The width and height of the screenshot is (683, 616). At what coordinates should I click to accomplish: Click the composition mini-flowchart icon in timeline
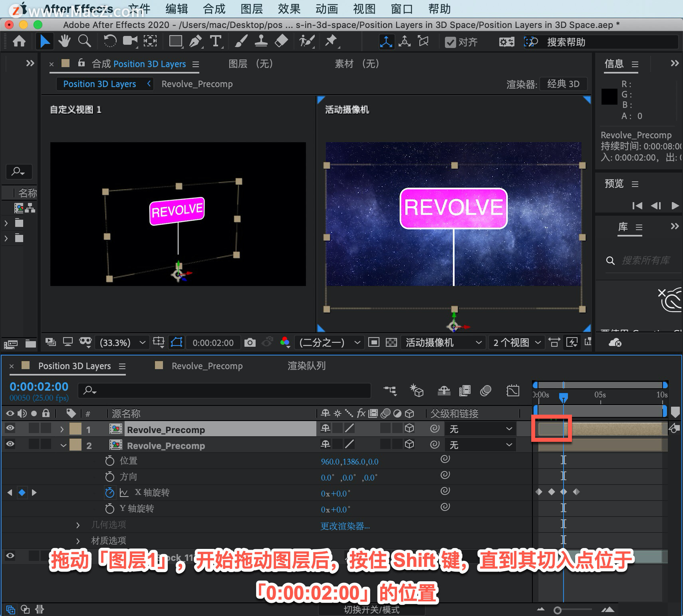(x=390, y=390)
